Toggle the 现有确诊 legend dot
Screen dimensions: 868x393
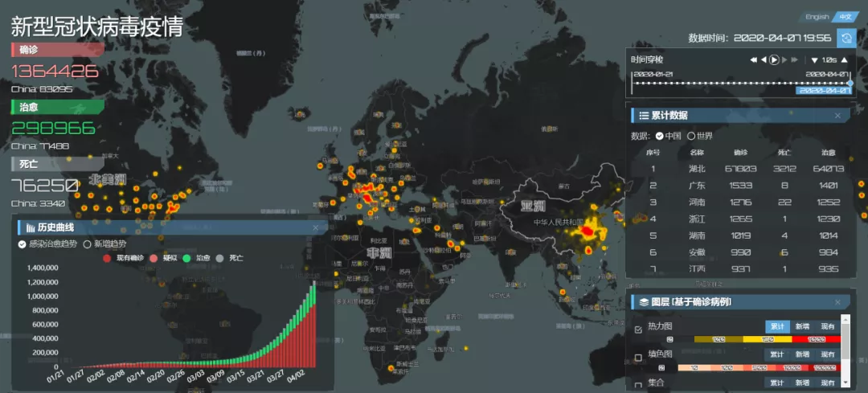(108, 258)
